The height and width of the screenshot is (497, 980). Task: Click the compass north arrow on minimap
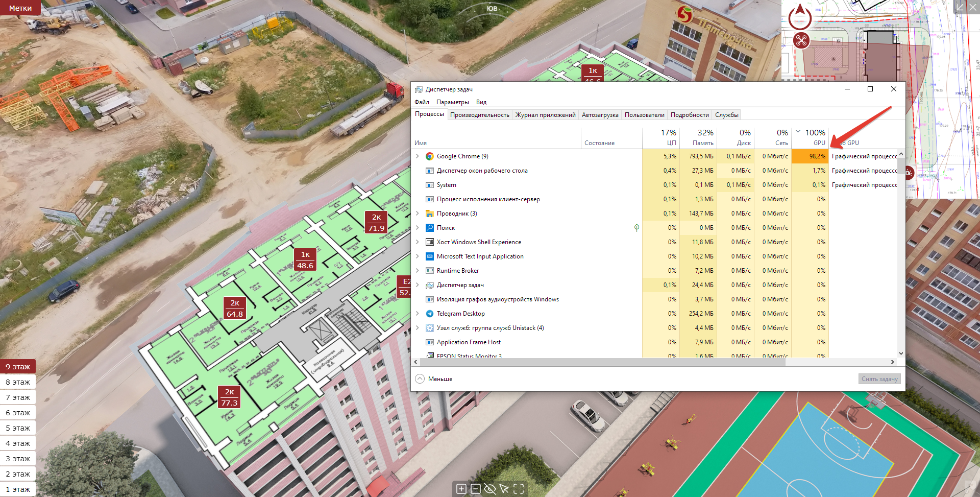click(800, 16)
